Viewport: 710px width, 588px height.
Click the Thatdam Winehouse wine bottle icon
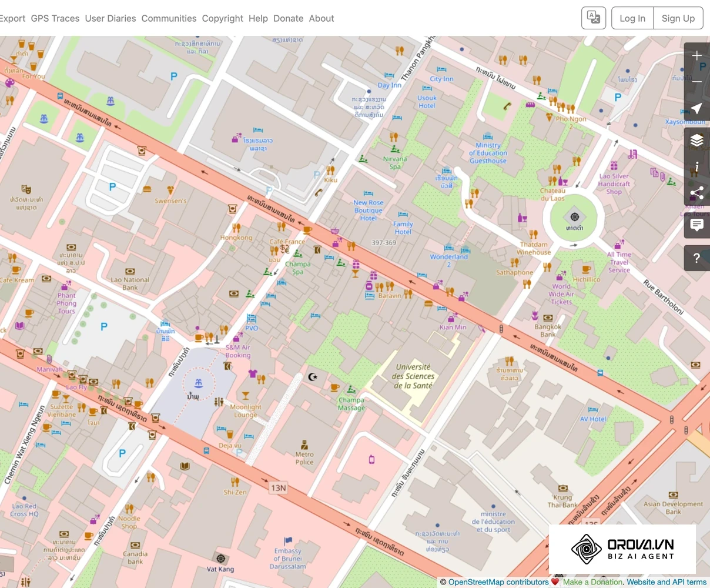(522, 218)
